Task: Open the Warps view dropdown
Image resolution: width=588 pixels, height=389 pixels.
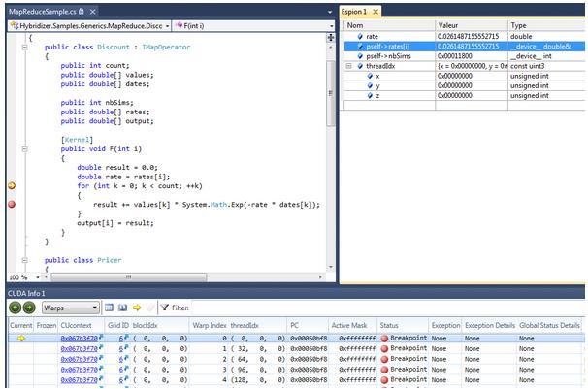Action: click(x=93, y=308)
